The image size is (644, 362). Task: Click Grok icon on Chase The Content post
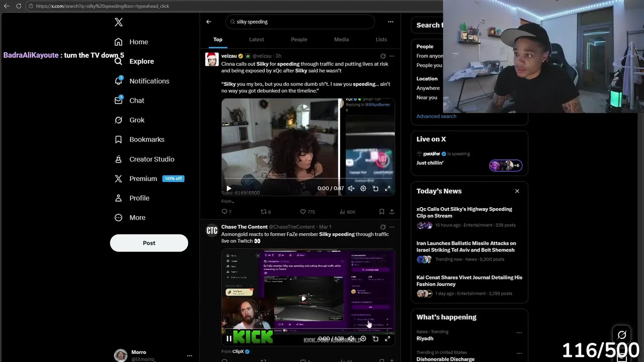point(383,227)
